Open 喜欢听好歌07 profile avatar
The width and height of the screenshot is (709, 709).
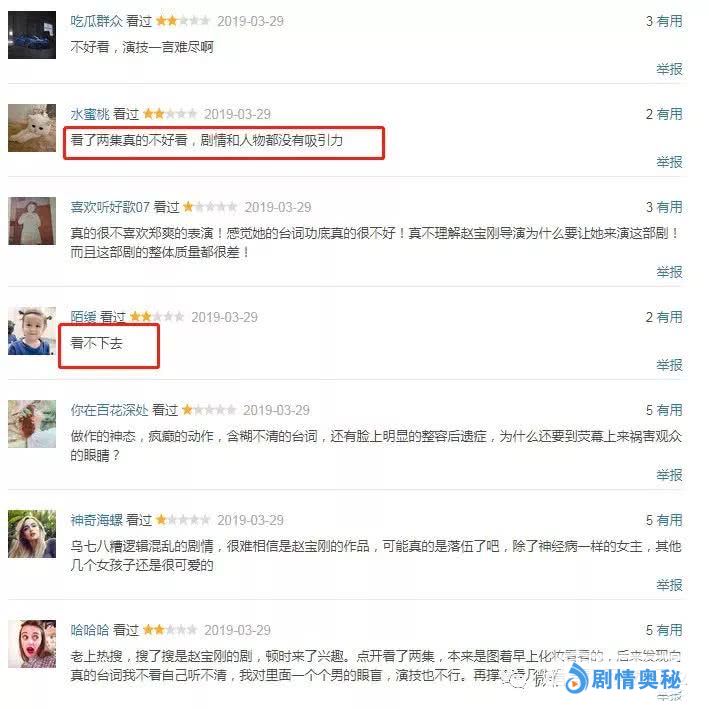(32, 221)
